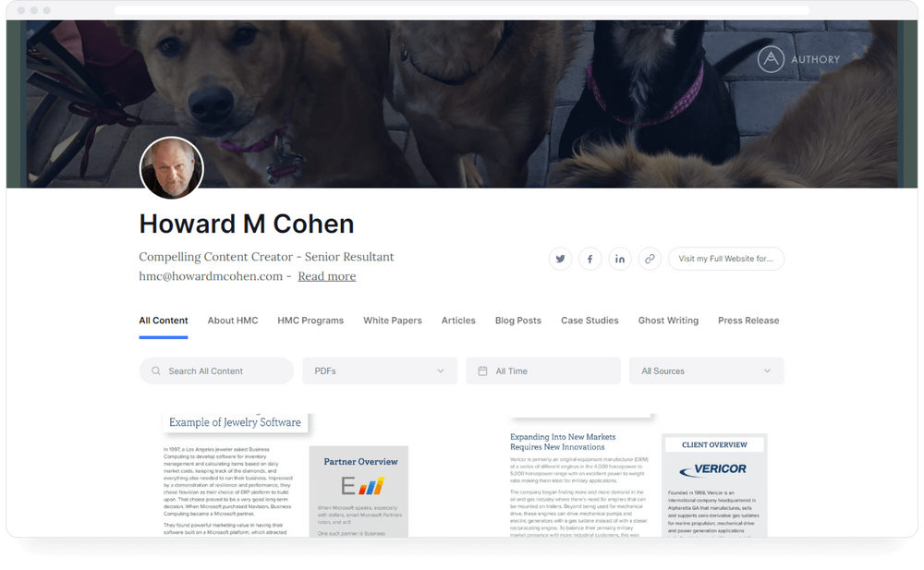Click the calendar icon in the All Time filter
The image size is (924, 570).
481,370
